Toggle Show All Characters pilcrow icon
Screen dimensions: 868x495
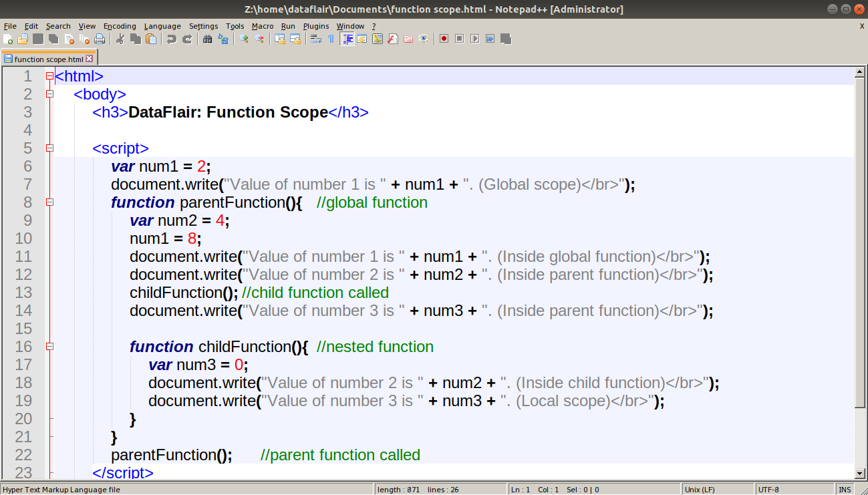pyautogui.click(x=331, y=39)
